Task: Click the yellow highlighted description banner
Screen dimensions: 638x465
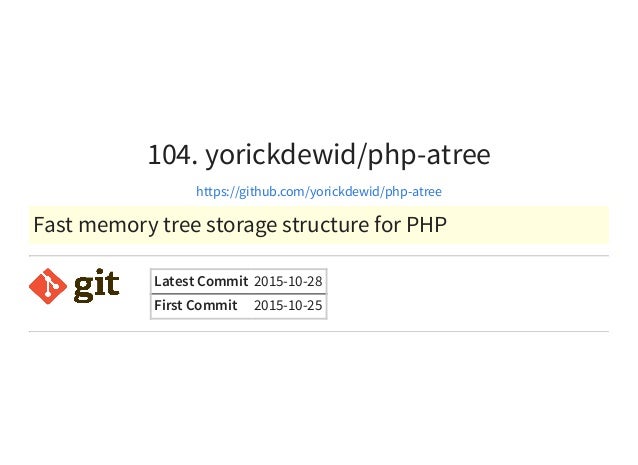Action: coord(319,225)
